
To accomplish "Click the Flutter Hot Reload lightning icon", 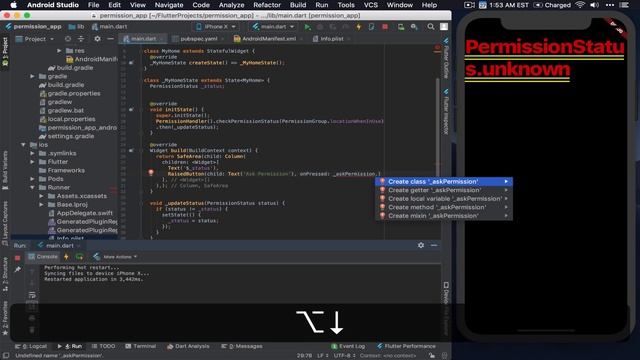I will pos(358,27).
